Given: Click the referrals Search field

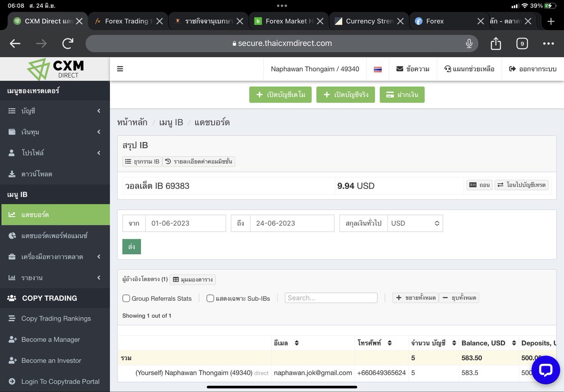Looking at the screenshot, I should [331, 298].
